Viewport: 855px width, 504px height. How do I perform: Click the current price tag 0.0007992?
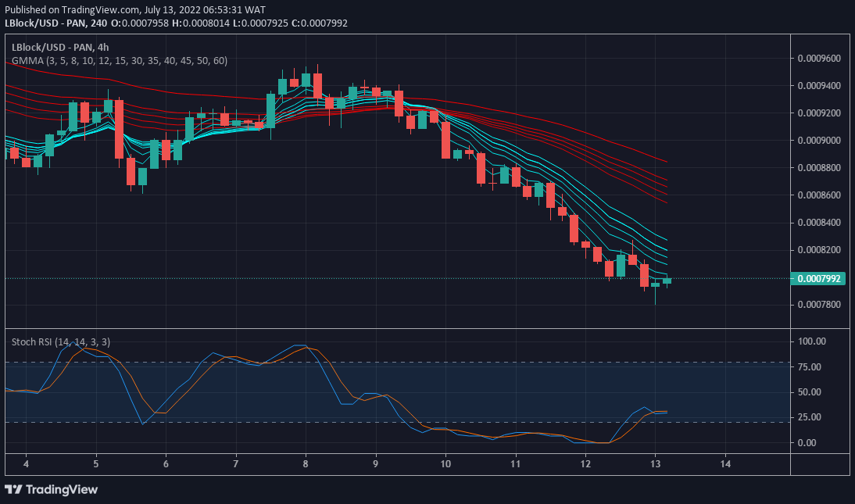click(x=818, y=279)
